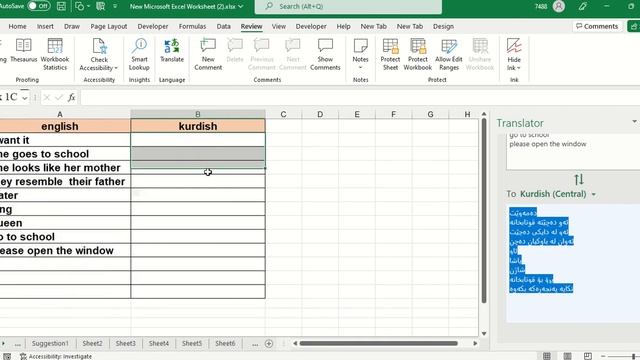Click the formula bar enter checkmark
Image resolution: width=640 pixels, height=360 pixels.
59,97
